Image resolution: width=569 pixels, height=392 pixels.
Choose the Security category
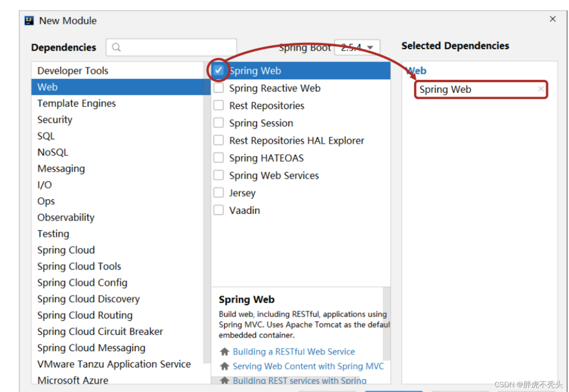pos(55,120)
